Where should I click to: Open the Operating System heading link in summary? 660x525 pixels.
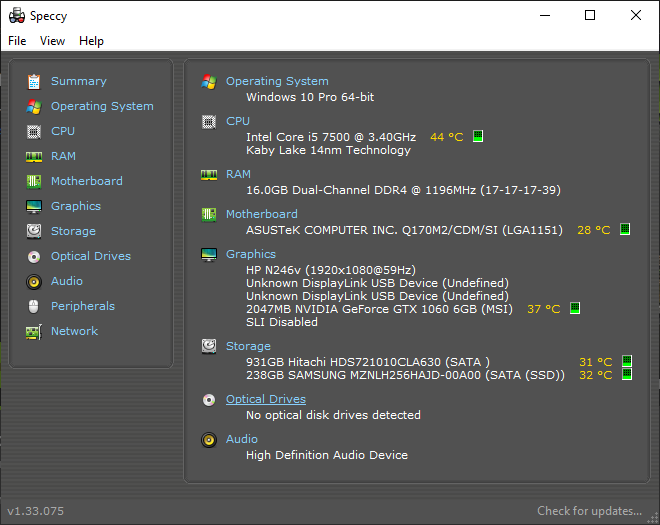coord(277,81)
